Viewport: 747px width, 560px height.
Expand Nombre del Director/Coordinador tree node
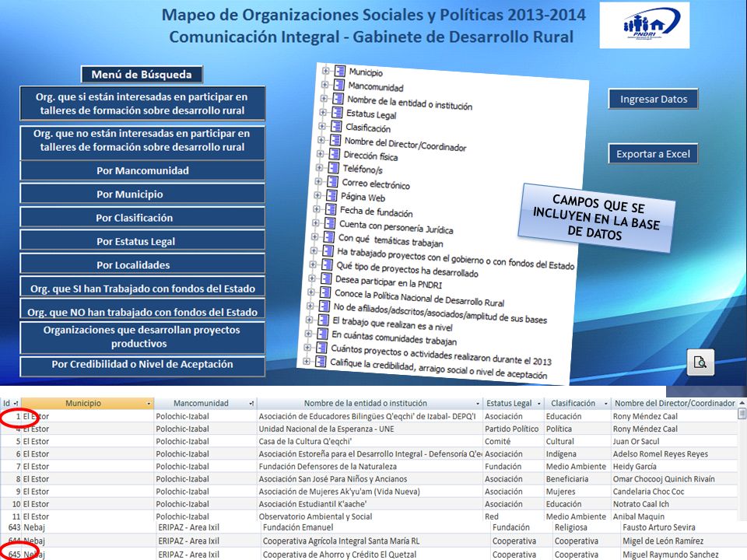[321, 140]
